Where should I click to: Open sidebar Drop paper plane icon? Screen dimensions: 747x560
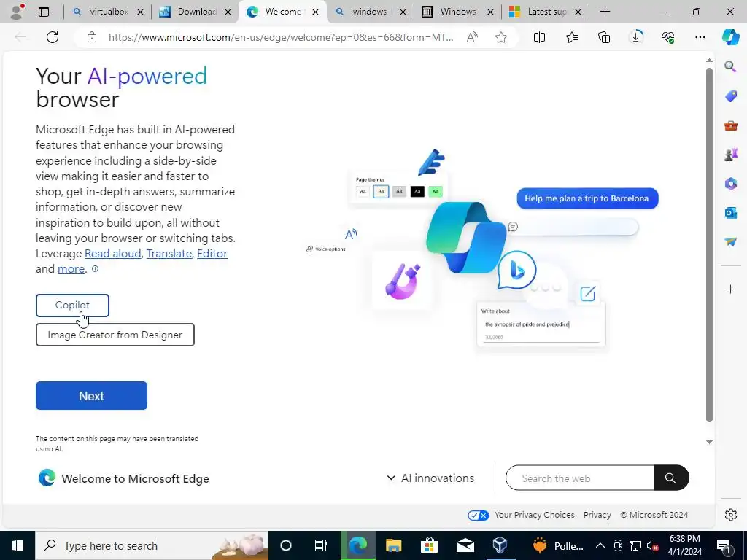point(730,242)
